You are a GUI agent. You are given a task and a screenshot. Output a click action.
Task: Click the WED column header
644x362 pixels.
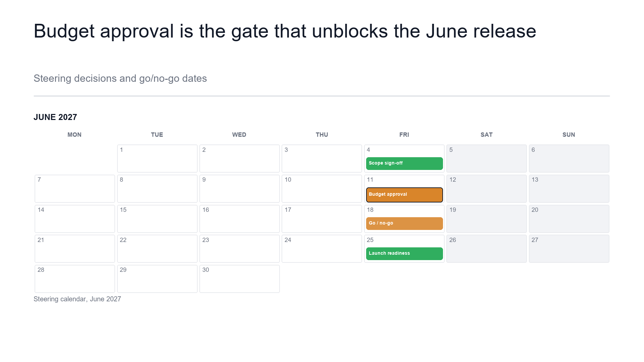(x=239, y=135)
